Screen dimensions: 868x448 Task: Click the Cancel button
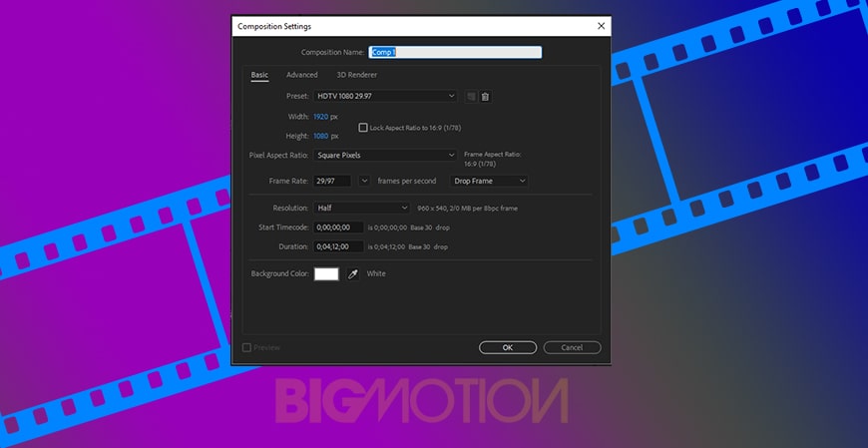(572, 347)
